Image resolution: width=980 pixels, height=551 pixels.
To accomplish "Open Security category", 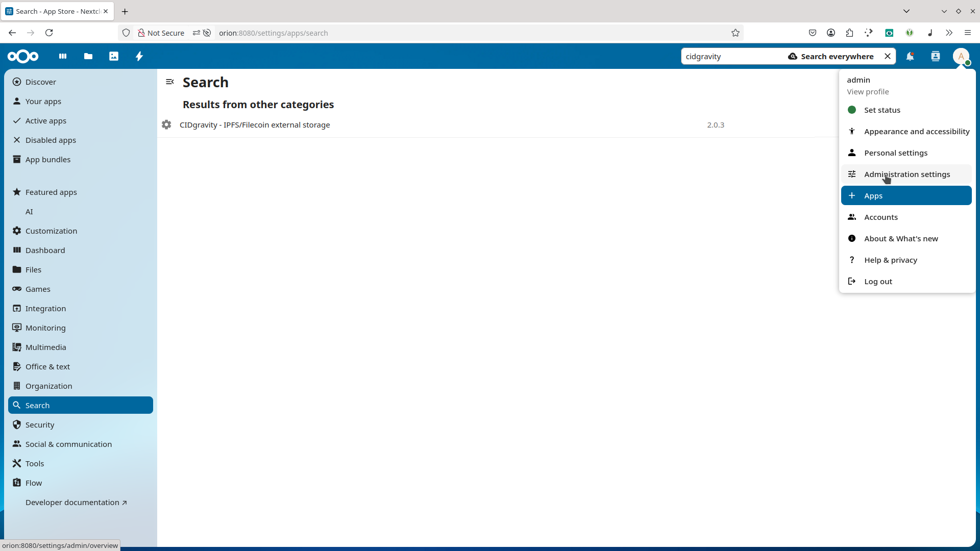I will point(81,424).
